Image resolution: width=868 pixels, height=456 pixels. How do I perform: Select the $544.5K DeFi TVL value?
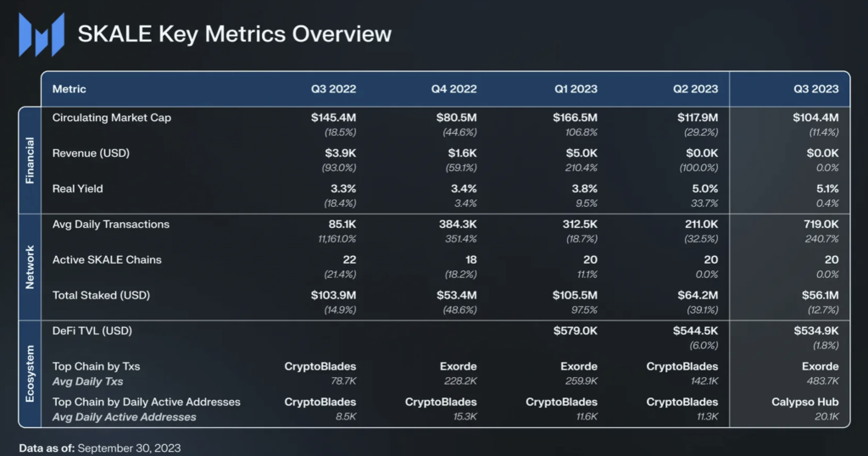point(695,331)
